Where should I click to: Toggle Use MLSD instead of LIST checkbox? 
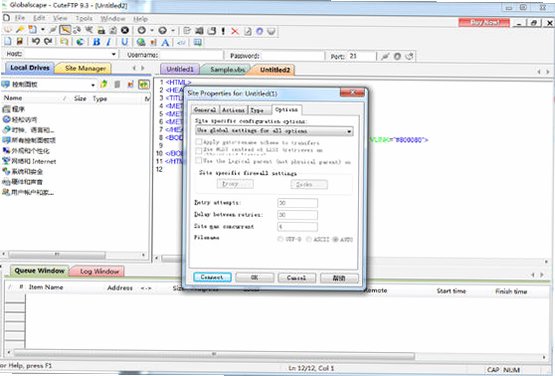(x=199, y=151)
